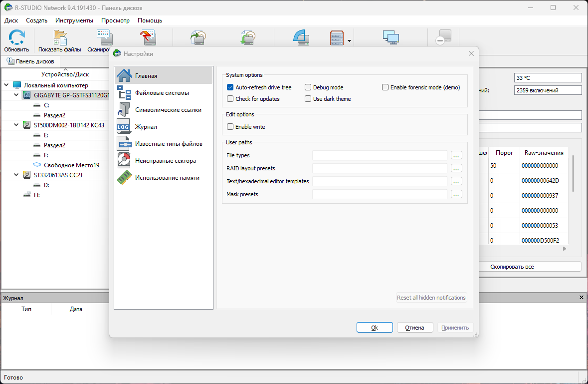Open the Помощь menu
The height and width of the screenshot is (384, 588).
(x=150, y=20)
